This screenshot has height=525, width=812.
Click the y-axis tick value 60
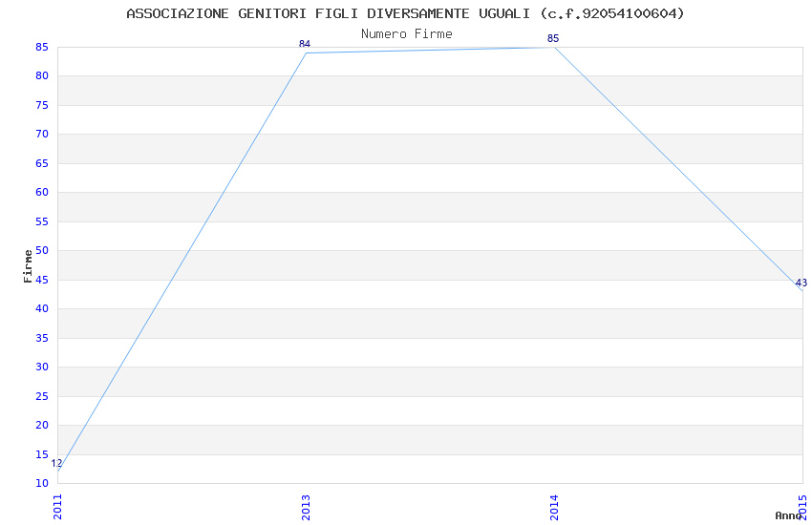tap(42, 193)
